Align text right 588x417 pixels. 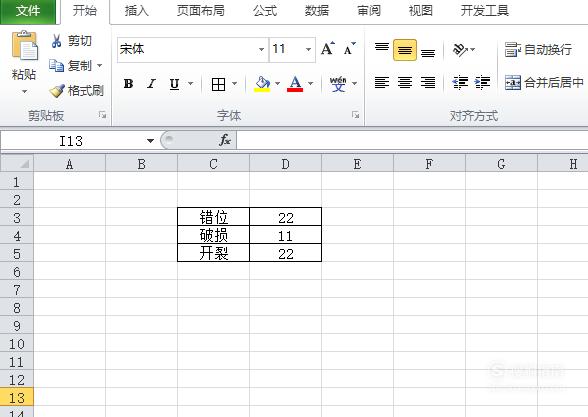[x=428, y=82]
